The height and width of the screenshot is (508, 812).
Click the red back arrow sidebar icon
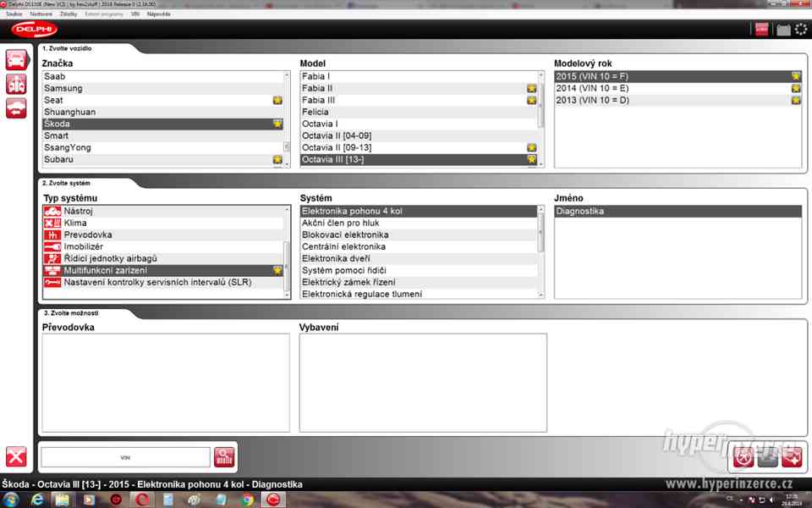(x=16, y=108)
